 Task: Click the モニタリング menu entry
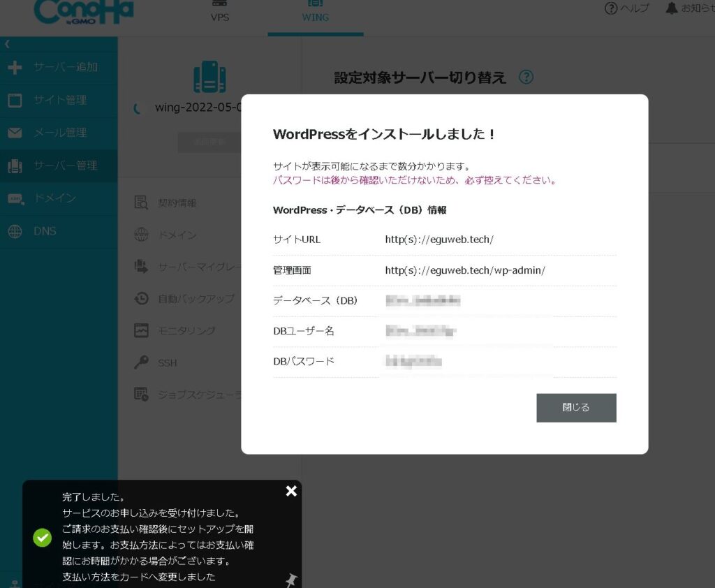pos(186,330)
